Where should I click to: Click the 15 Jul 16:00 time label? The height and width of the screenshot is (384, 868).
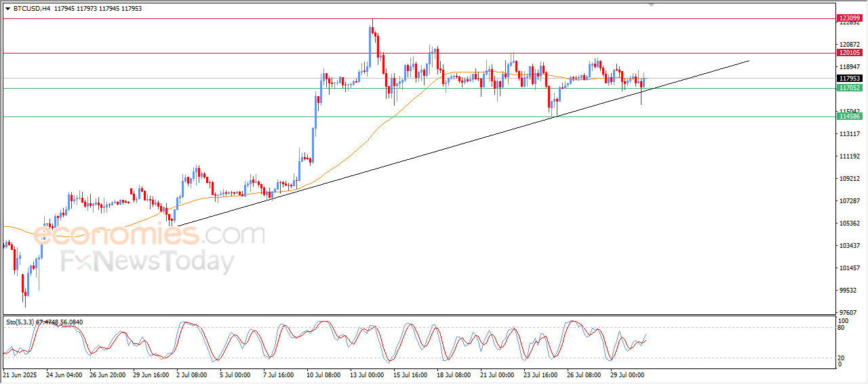410,374
